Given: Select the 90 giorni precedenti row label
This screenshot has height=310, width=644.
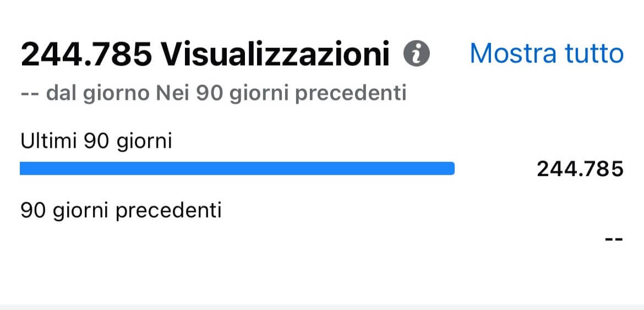Looking at the screenshot, I should (x=121, y=211).
